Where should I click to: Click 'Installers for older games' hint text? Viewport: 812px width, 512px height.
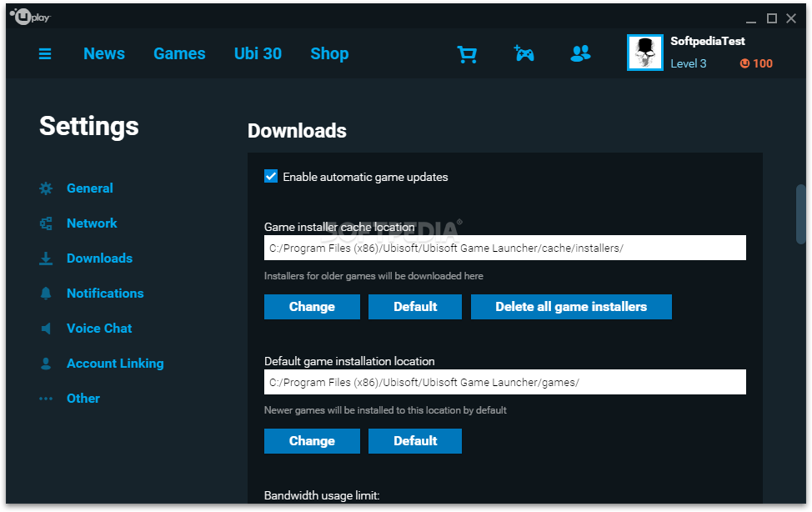pyautogui.click(x=373, y=276)
